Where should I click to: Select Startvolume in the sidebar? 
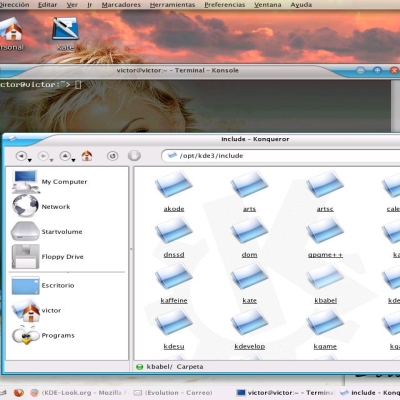pos(47,231)
